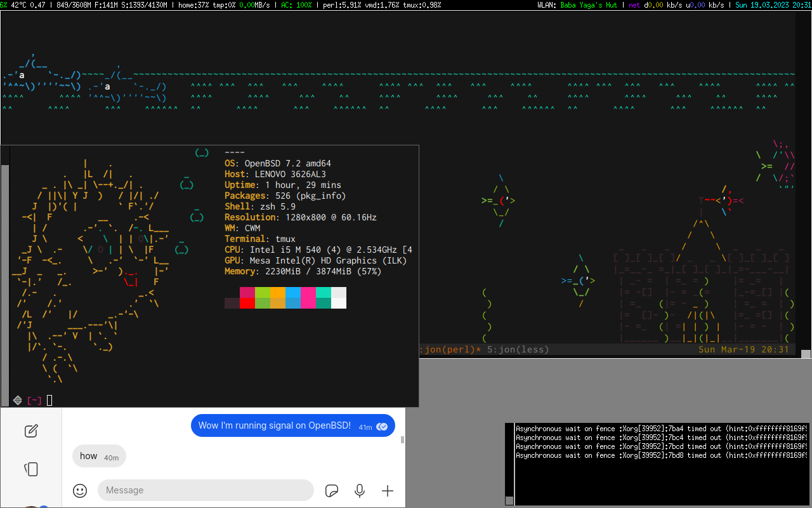Click the bright red color block in neofetch
The image size is (812, 508).
(x=247, y=303)
